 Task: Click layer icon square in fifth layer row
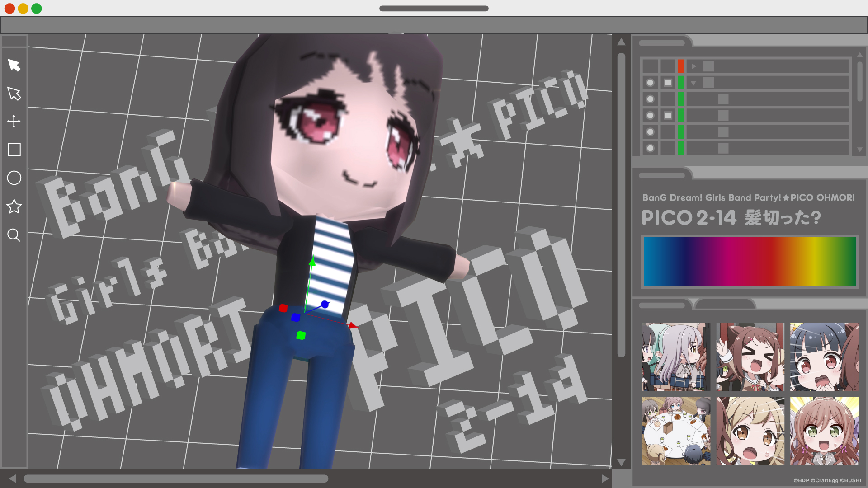pyautogui.click(x=723, y=132)
